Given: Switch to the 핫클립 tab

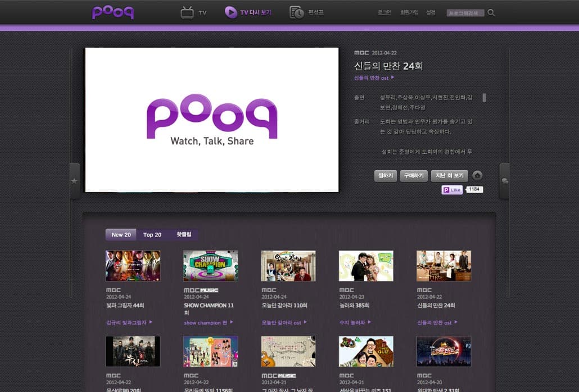Looking at the screenshot, I should click(184, 235).
